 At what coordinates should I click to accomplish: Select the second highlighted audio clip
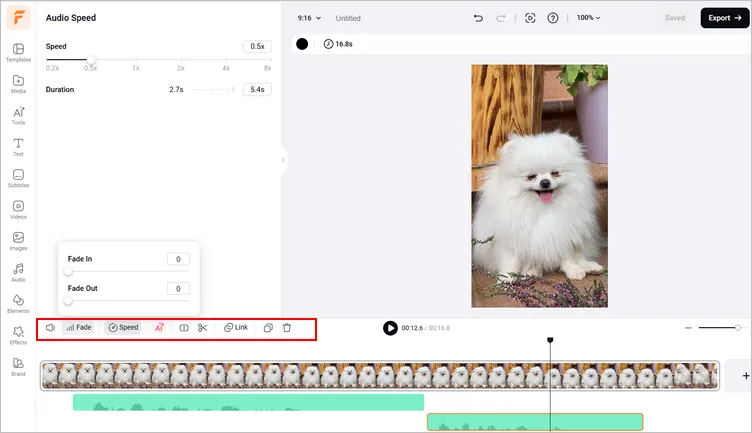coord(535,422)
